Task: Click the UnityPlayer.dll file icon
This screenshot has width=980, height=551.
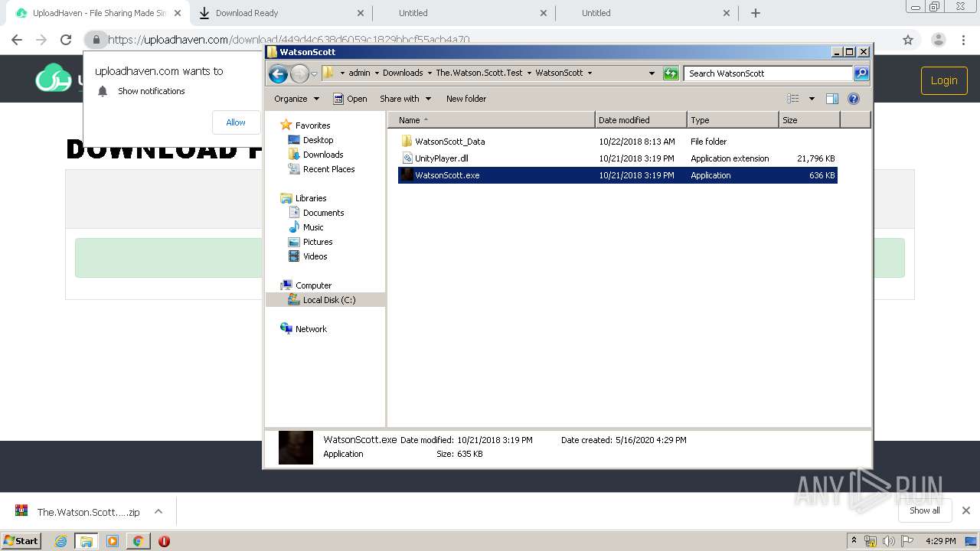Action: coord(407,158)
